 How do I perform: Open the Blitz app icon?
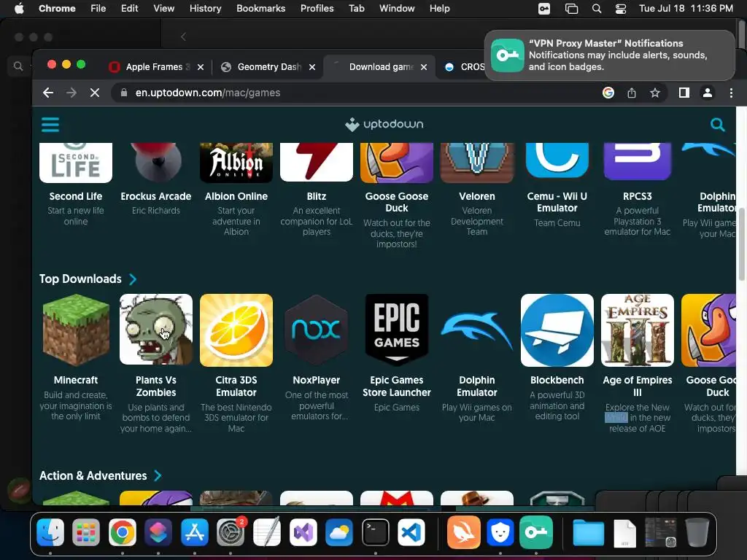317,163
